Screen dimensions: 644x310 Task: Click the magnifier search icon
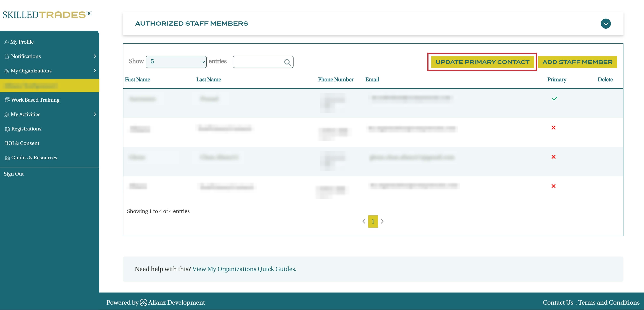pyautogui.click(x=287, y=62)
